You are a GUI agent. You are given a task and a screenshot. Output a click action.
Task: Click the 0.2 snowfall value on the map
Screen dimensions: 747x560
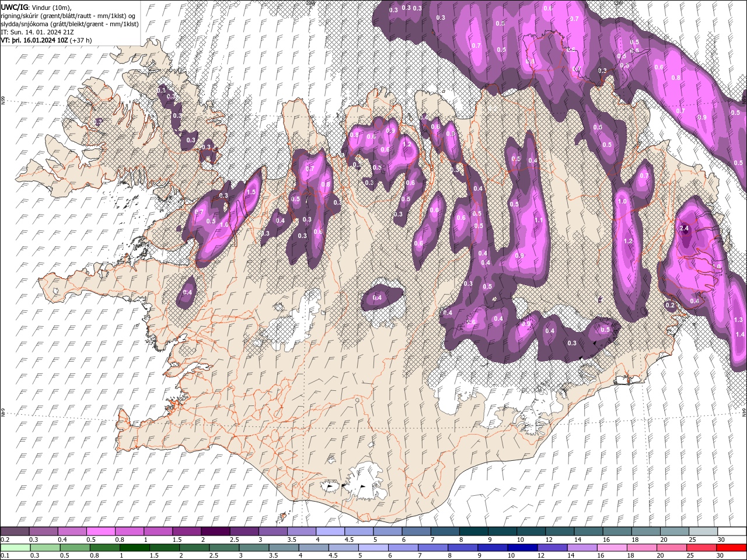coord(670,305)
